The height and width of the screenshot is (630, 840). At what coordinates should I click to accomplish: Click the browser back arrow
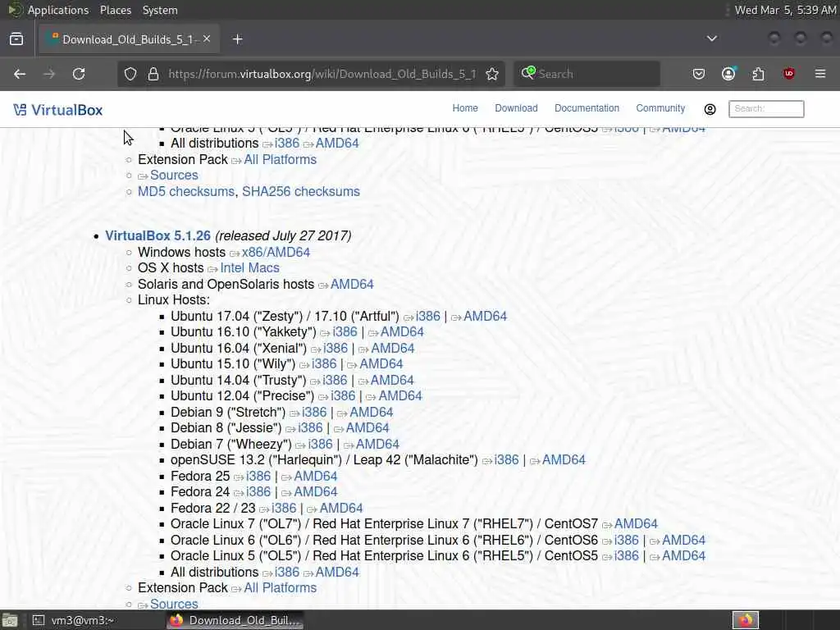[20, 74]
